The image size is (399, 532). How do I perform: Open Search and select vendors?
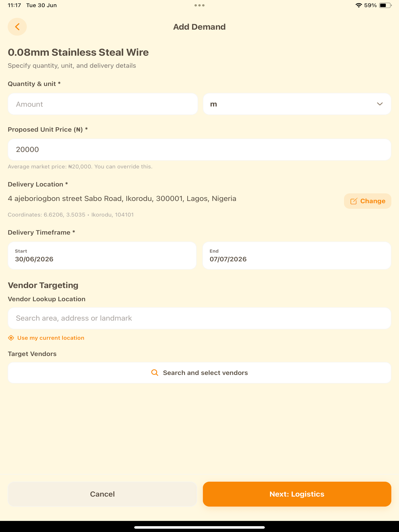point(199,373)
